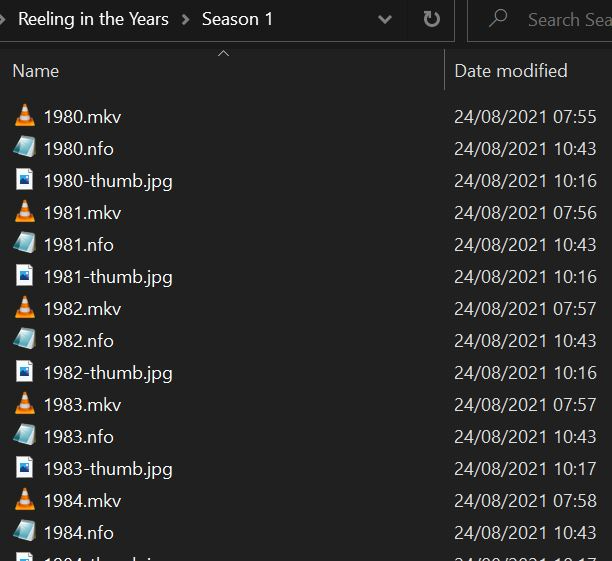
Task: Sort files by the Name column header
Action: 36,71
